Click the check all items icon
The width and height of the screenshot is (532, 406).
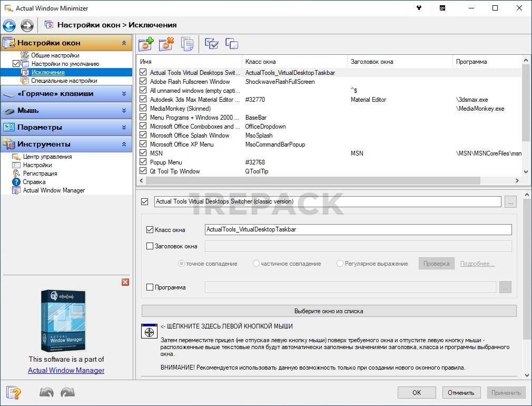point(212,44)
